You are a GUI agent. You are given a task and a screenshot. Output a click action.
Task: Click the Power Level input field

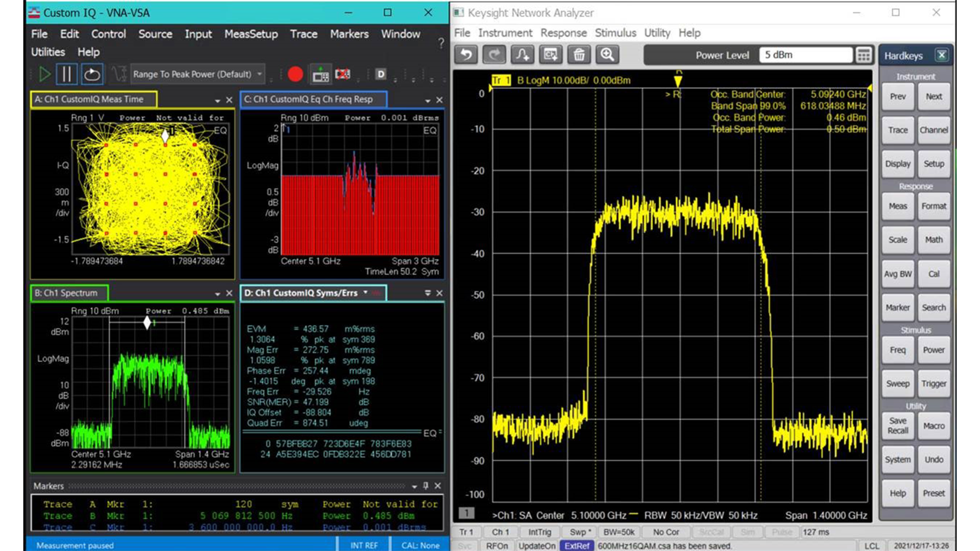click(805, 54)
